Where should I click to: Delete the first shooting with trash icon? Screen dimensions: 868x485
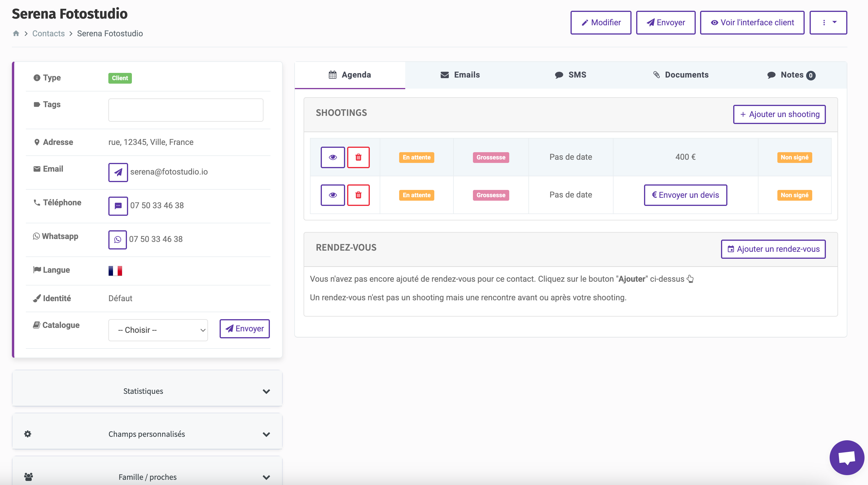click(x=358, y=157)
